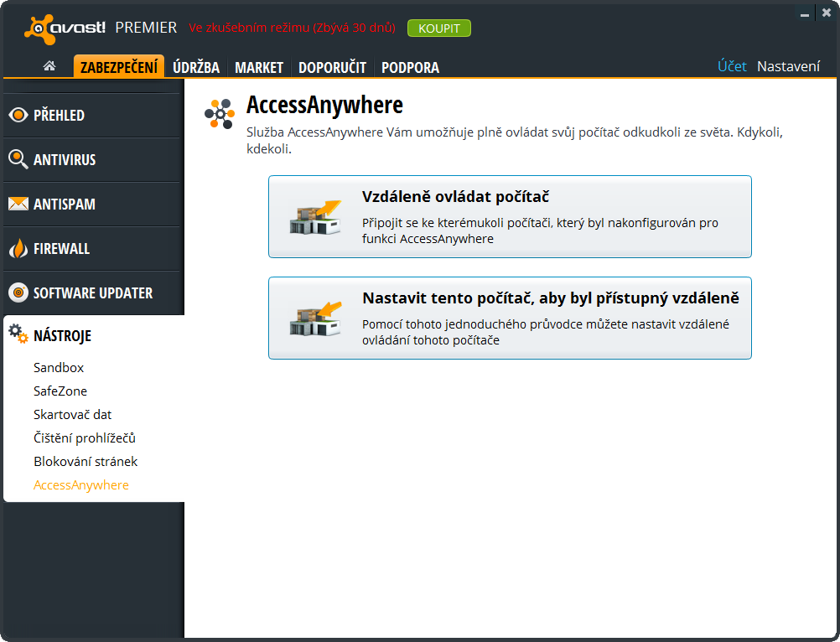Click the green Koupit button
This screenshot has height=642, width=840.
point(439,28)
